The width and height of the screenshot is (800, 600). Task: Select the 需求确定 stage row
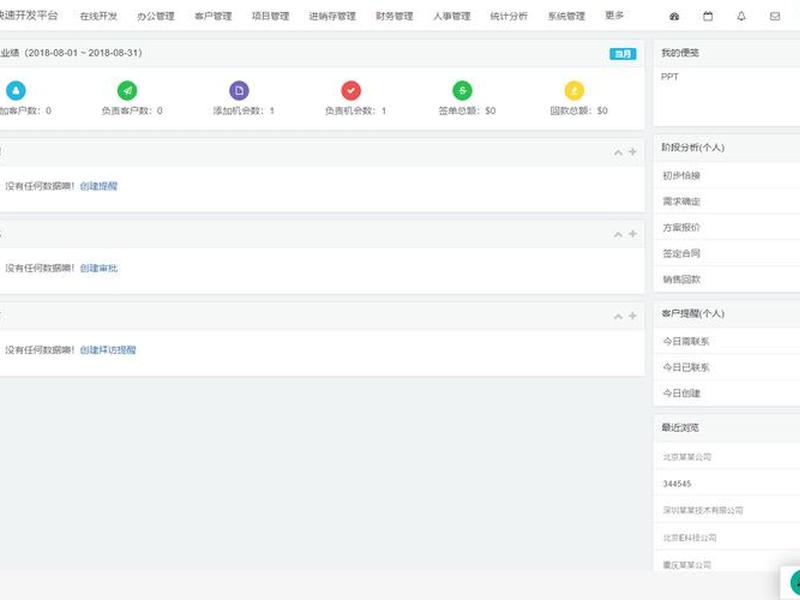[727, 202]
